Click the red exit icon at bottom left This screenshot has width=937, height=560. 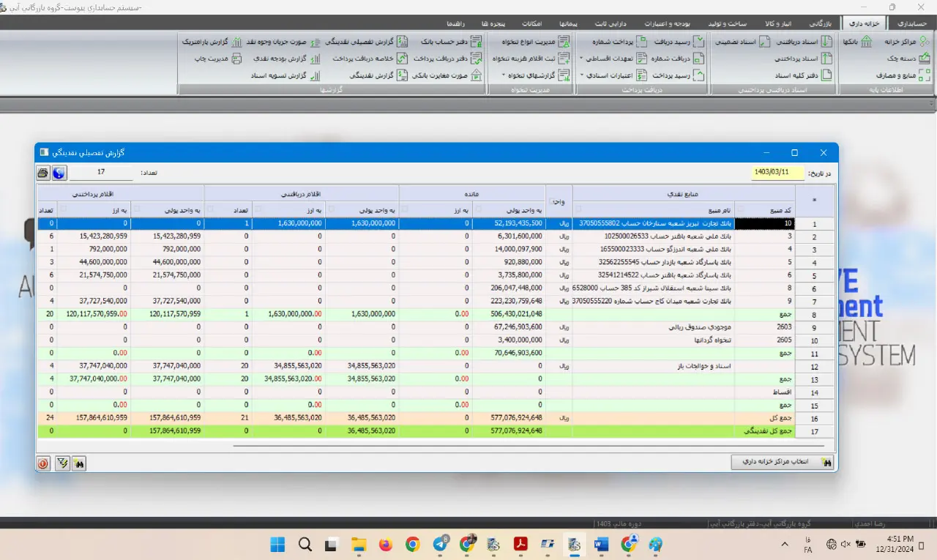43,463
